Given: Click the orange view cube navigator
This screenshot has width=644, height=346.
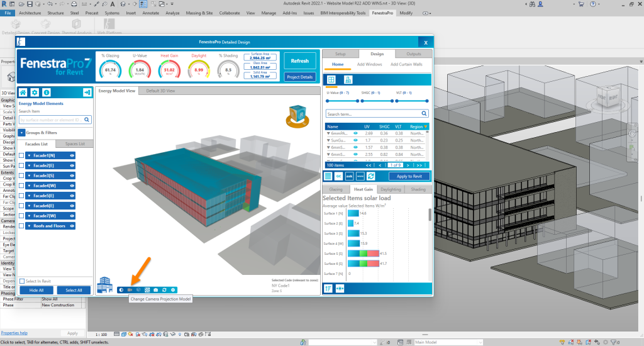Looking at the screenshot, I should click(297, 116).
